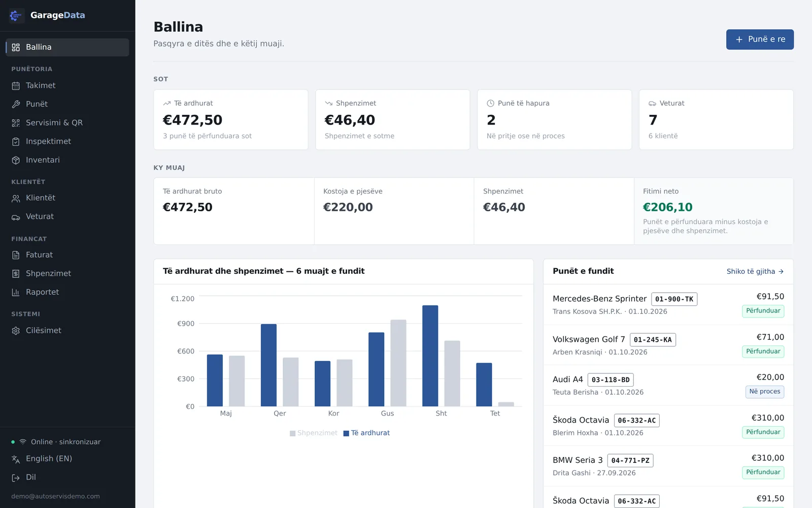812x508 pixels.
Task: Click the Gus gray expenses bar
Action: point(398,363)
